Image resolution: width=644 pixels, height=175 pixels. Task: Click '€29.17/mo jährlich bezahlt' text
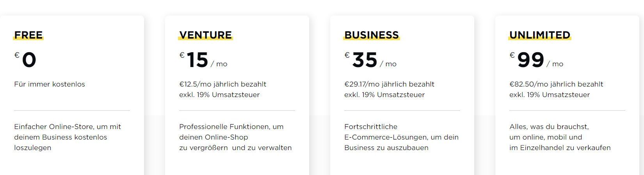pos(389,84)
